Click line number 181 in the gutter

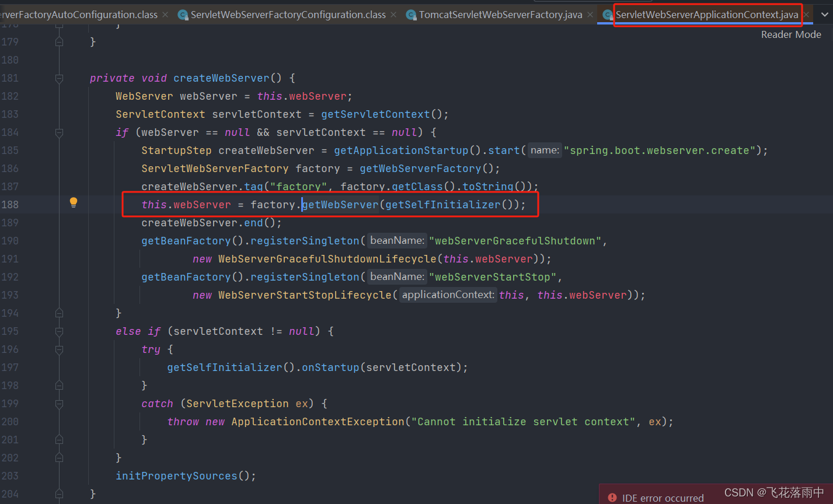point(10,78)
